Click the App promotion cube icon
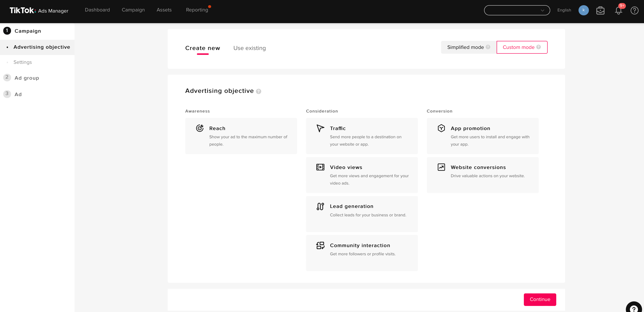The width and height of the screenshot is (644, 312). pos(441,128)
